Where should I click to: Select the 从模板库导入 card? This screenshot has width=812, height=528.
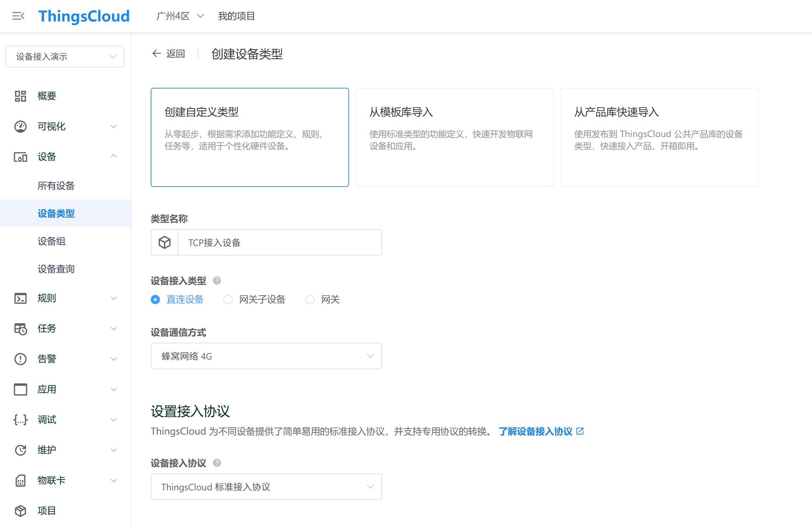(x=454, y=137)
